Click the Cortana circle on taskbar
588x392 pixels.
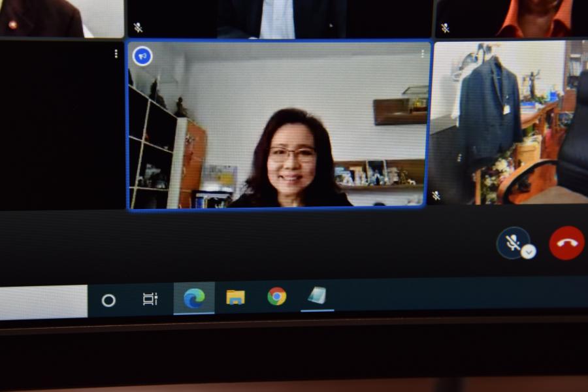pos(108,301)
